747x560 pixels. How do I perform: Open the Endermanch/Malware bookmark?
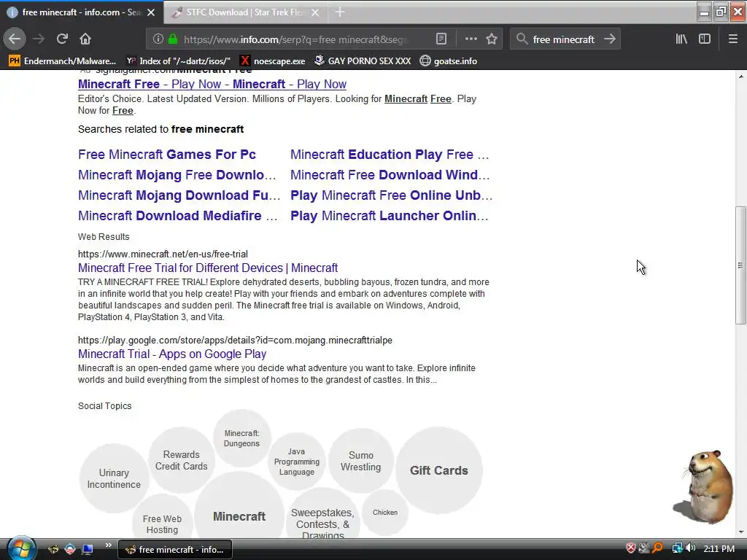[63, 61]
